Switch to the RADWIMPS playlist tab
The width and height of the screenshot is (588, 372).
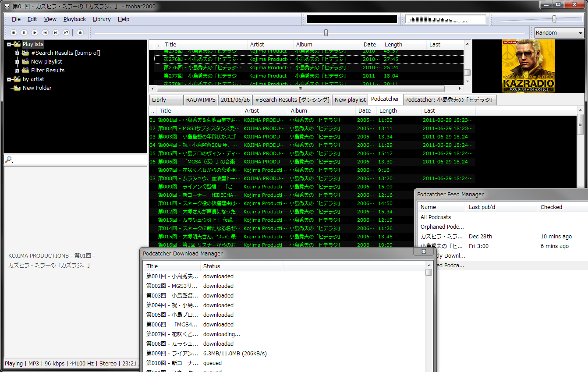(x=201, y=100)
